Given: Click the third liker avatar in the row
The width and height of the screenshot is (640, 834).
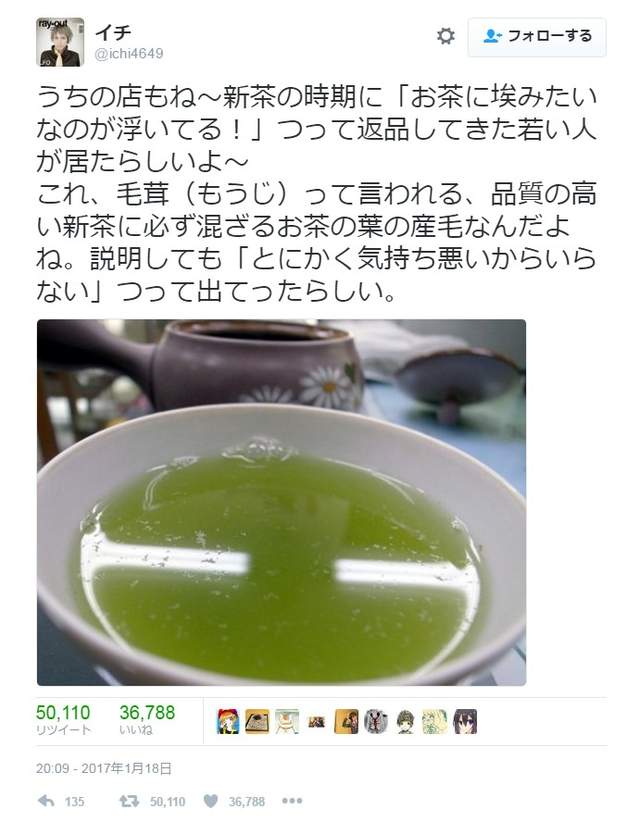Looking at the screenshot, I should pos(287,722).
